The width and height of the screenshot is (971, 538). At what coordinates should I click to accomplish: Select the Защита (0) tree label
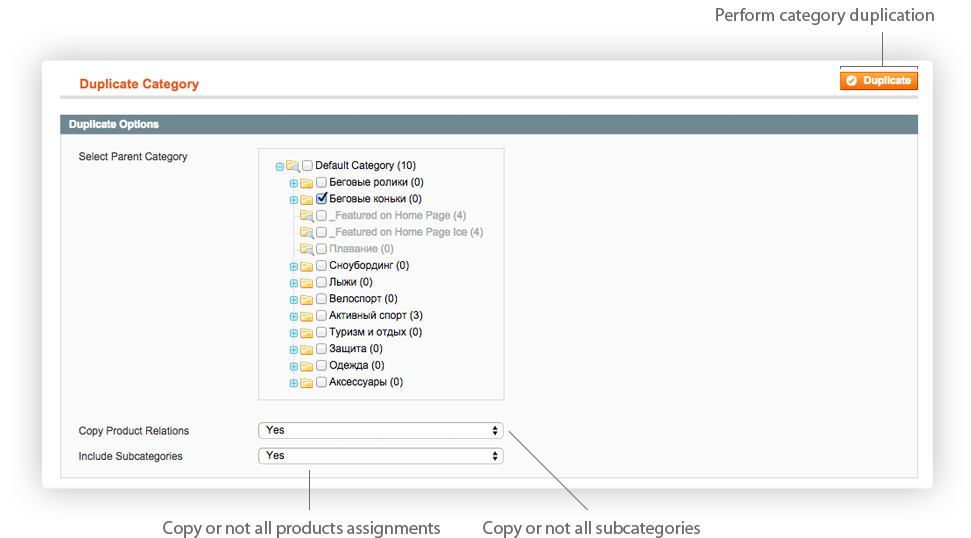coord(355,349)
